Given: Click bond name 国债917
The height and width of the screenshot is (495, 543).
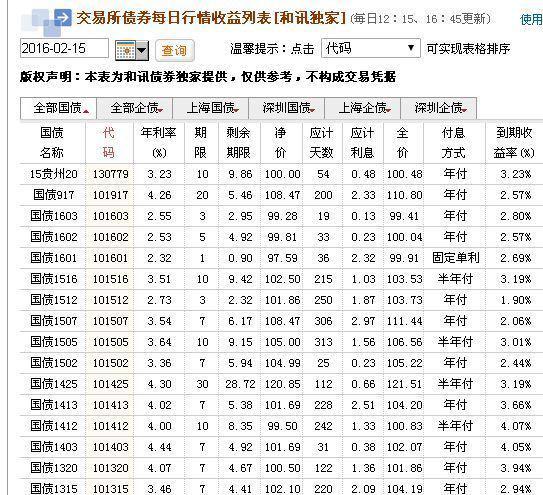Looking at the screenshot, I should [x=53, y=195].
